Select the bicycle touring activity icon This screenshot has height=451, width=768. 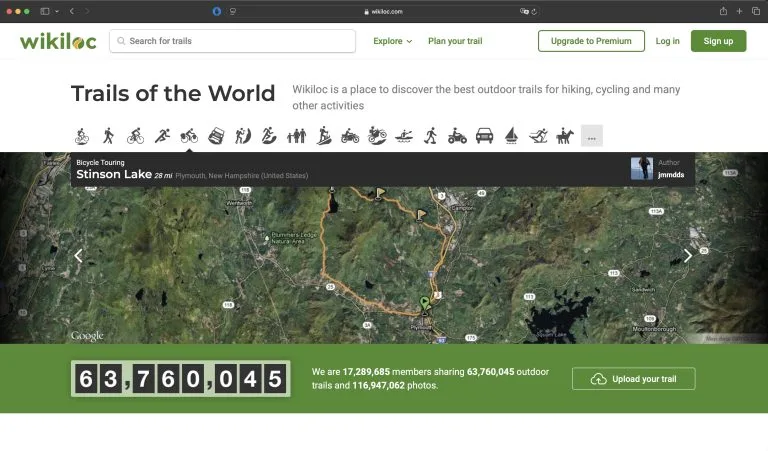(x=189, y=136)
